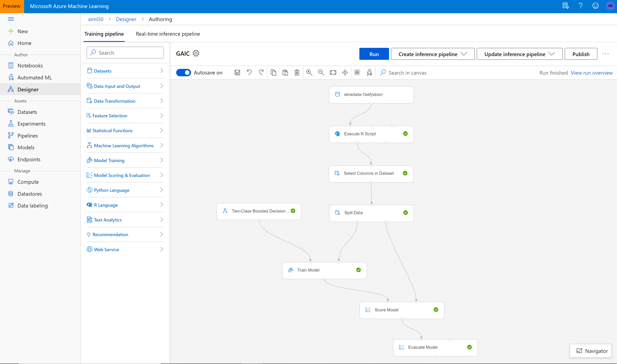Click the Score Model node icon

[368, 309]
